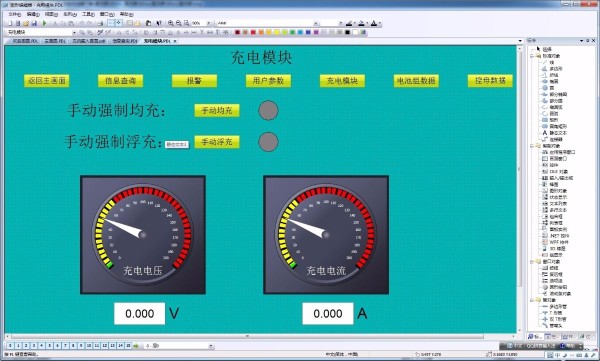
Task: Open the picture tab list dropdown arrow
Action: tap(520, 41)
